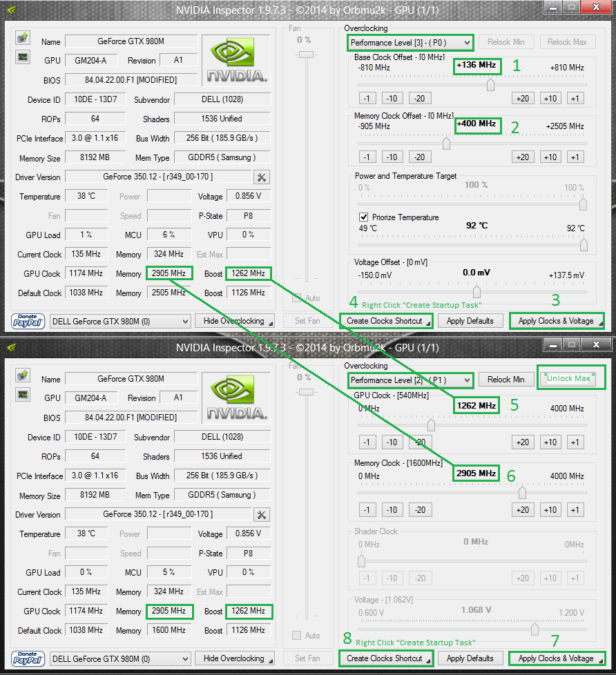
Task: Click Apply Defaults in bottom window
Action: tap(470, 658)
